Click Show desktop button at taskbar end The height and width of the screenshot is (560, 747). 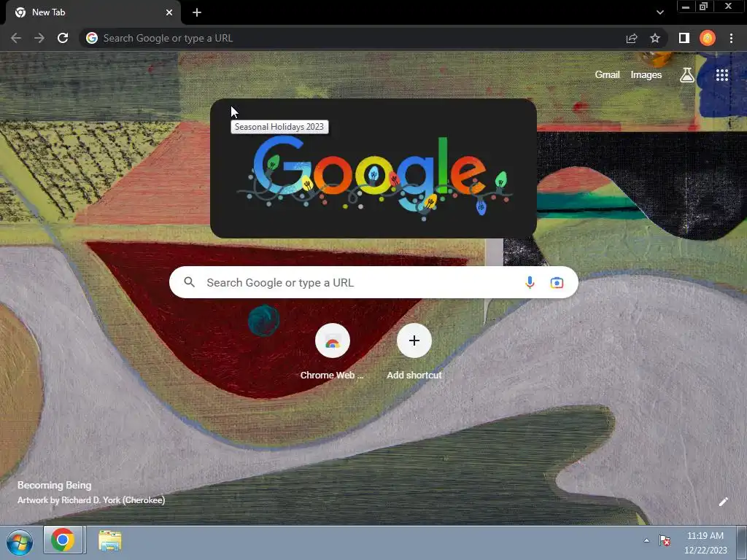[x=742, y=542]
